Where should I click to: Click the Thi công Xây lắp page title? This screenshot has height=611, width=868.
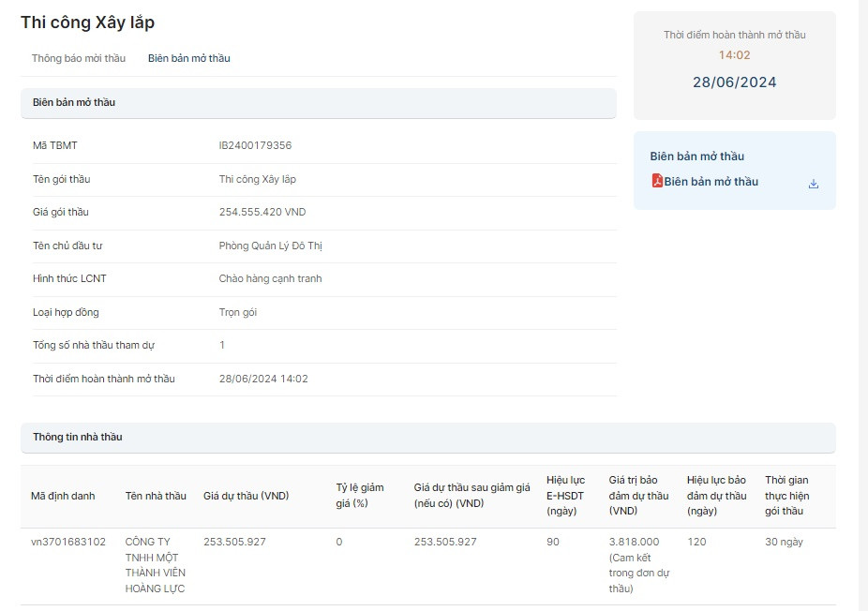pyautogui.click(x=87, y=22)
